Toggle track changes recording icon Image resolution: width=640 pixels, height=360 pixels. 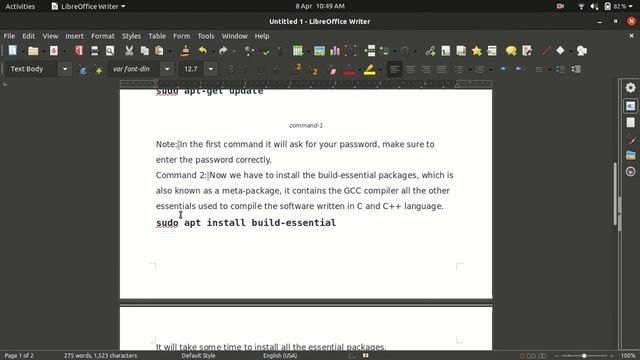pos(527,51)
